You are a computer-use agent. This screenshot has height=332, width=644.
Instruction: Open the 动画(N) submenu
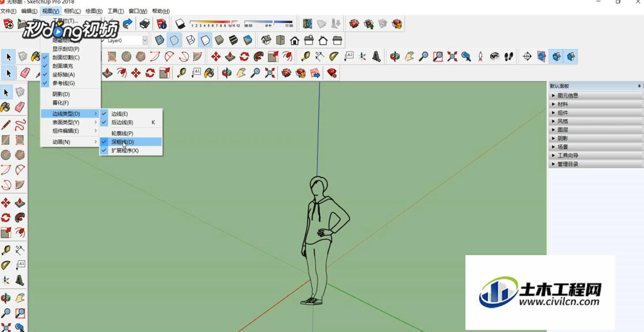[70, 142]
